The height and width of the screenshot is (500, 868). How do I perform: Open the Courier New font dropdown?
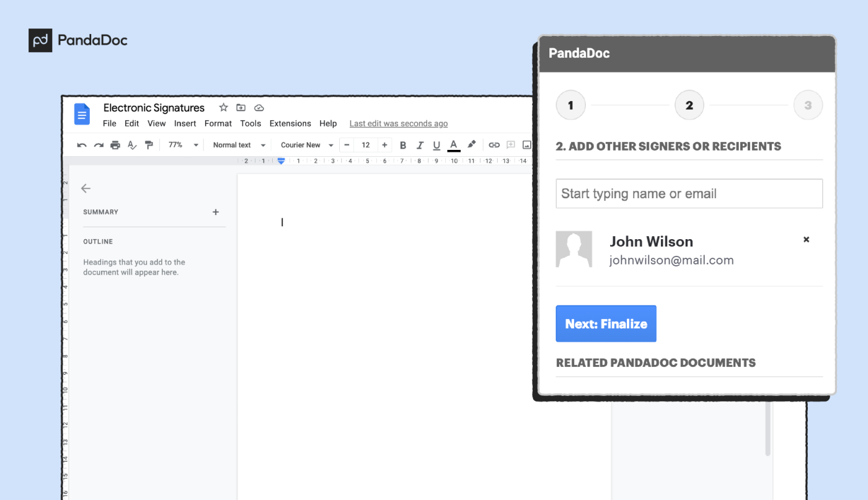click(x=307, y=145)
